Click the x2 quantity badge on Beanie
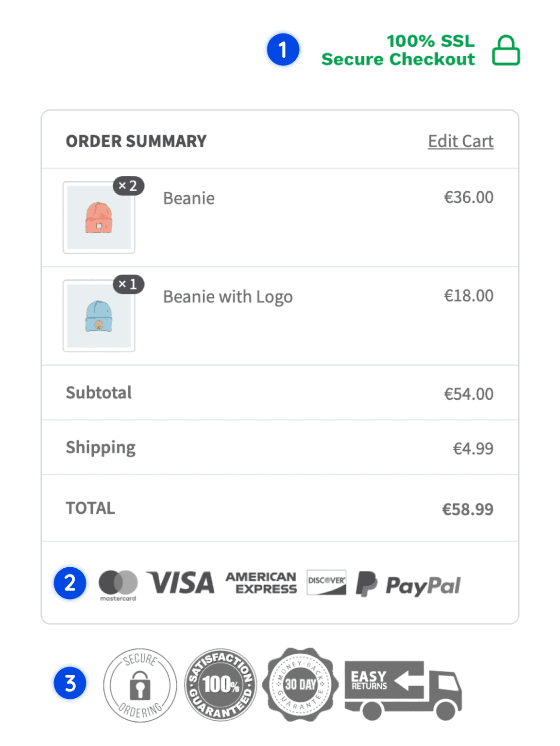Image resolution: width=560 pixels, height=746 pixels. click(x=129, y=186)
